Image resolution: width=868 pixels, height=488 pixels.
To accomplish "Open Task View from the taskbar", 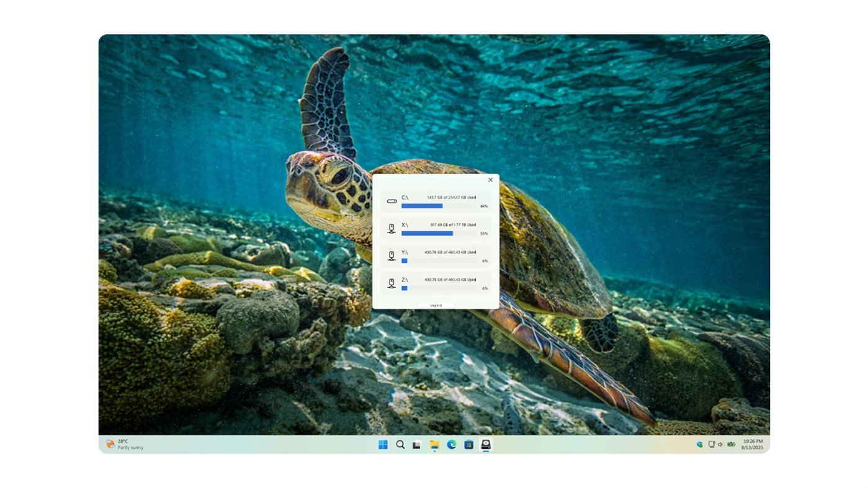I will (417, 444).
